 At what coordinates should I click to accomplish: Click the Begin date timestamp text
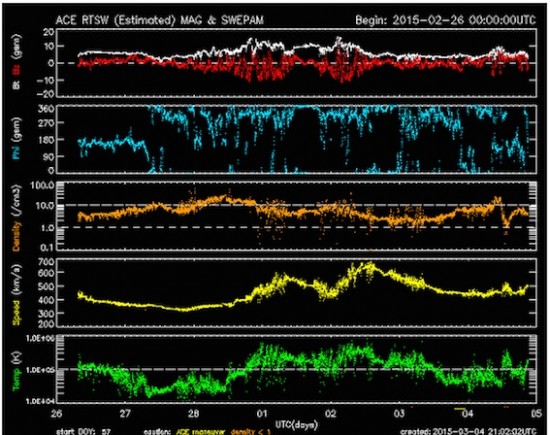[x=445, y=20]
